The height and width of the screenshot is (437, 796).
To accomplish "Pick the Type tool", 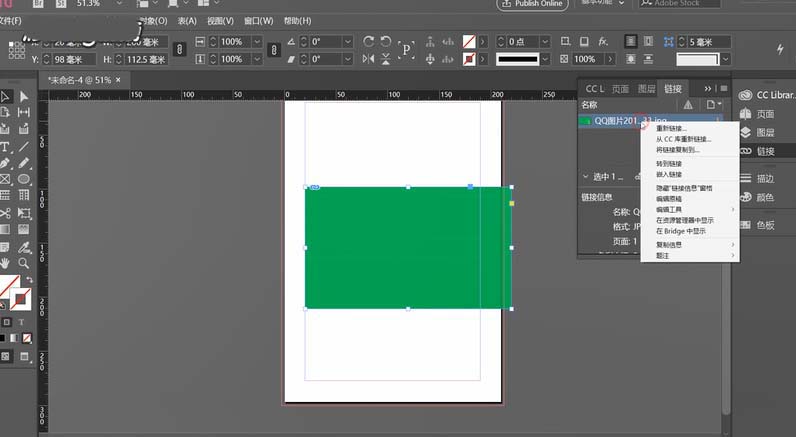I will (5, 147).
